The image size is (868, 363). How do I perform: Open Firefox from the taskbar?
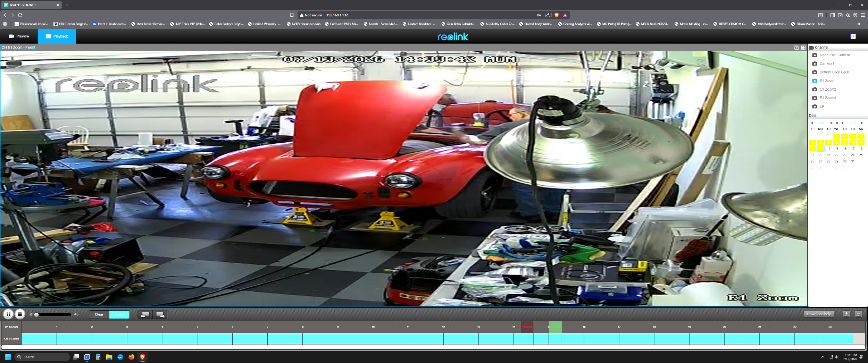click(x=131, y=357)
